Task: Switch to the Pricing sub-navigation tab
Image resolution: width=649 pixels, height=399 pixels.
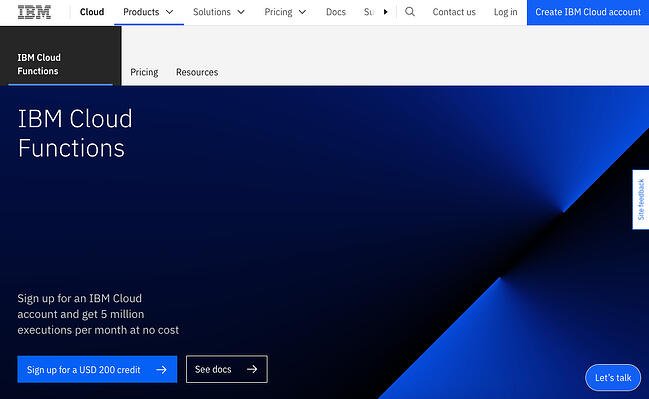Action: 144,72
